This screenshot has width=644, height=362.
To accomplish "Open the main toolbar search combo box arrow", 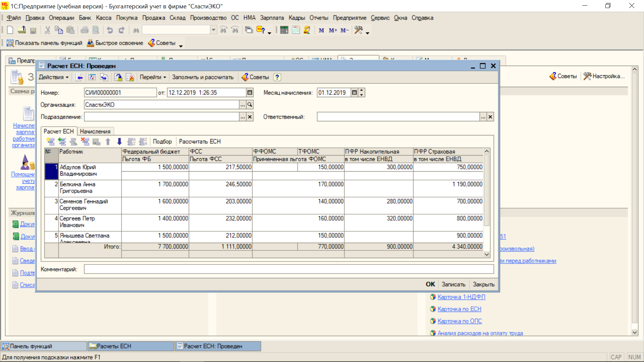I will click(213, 30).
